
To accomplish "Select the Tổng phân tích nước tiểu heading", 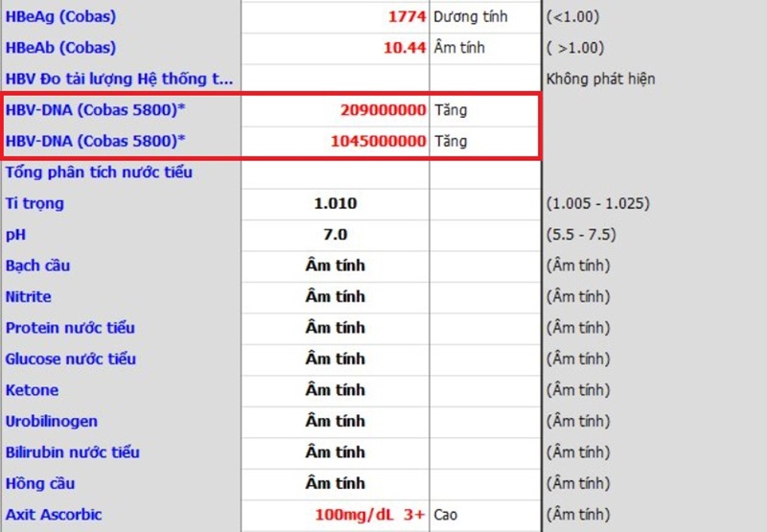I will [x=99, y=173].
